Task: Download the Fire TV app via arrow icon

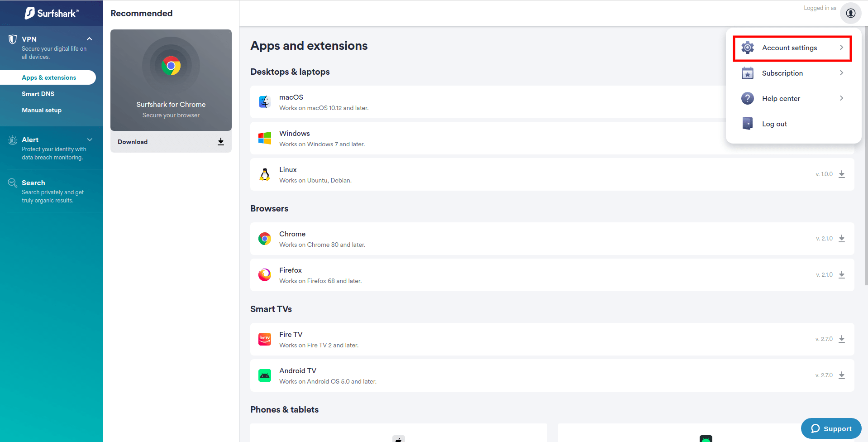Action: point(842,339)
